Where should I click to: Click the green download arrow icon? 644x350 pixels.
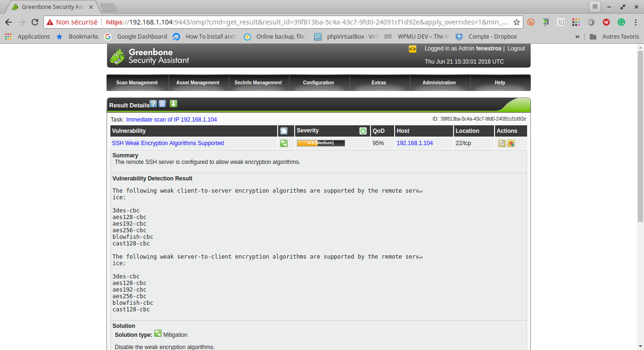(173, 104)
